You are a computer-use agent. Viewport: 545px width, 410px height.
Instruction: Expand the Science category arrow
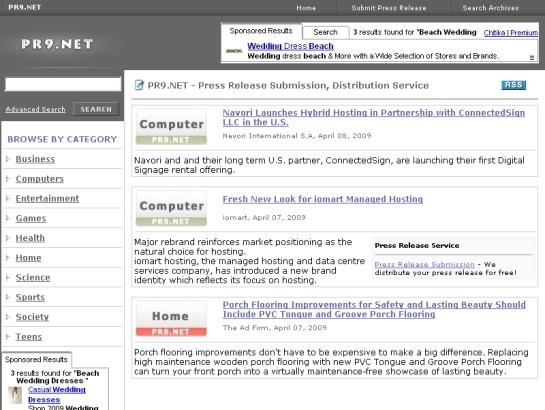(x=8, y=277)
